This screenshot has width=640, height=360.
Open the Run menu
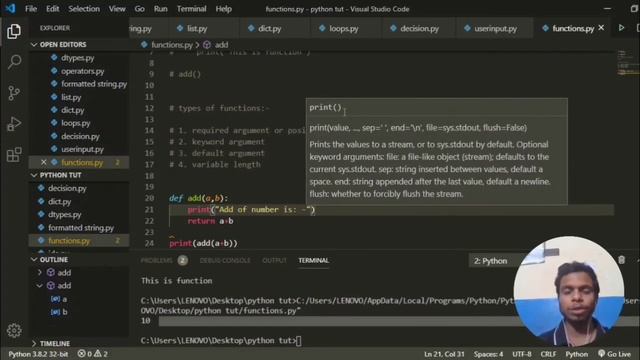[160, 9]
